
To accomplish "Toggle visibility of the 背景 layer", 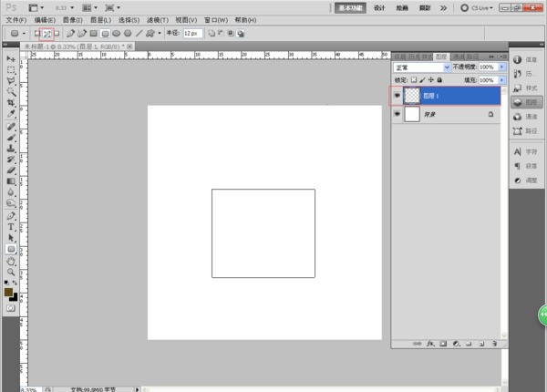I will coord(397,115).
